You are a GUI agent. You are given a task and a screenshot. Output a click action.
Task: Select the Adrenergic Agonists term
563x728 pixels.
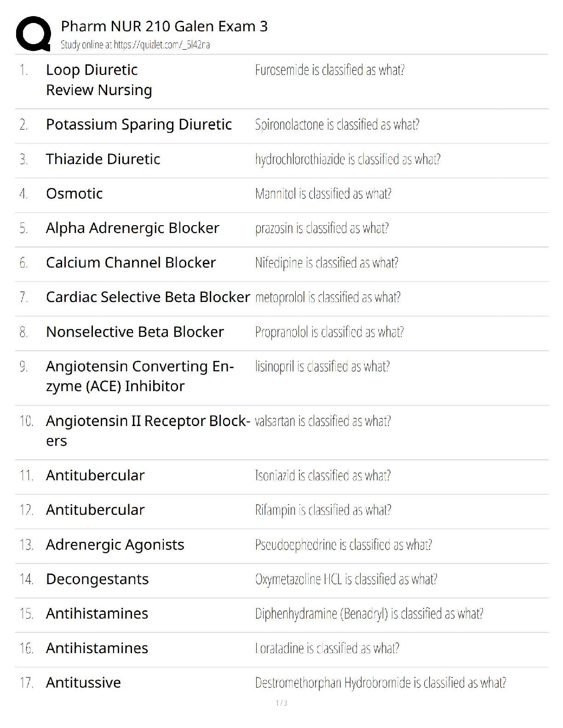[115, 545]
